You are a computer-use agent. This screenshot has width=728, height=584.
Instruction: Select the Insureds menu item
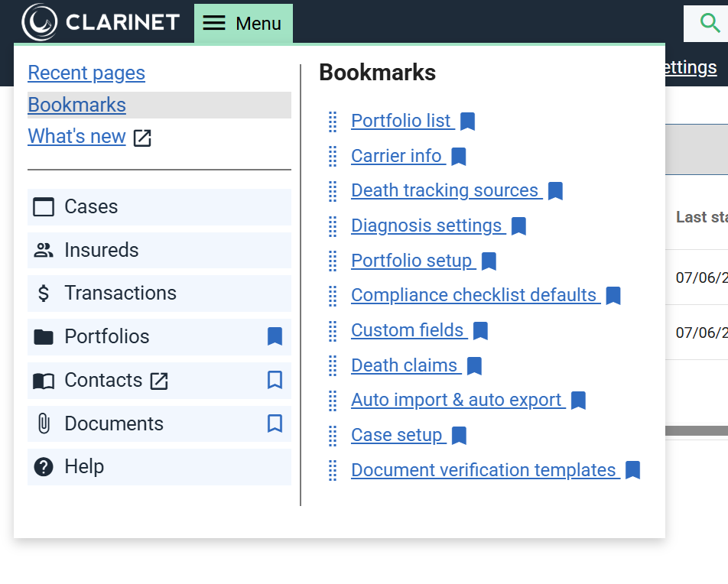point(102,250)
